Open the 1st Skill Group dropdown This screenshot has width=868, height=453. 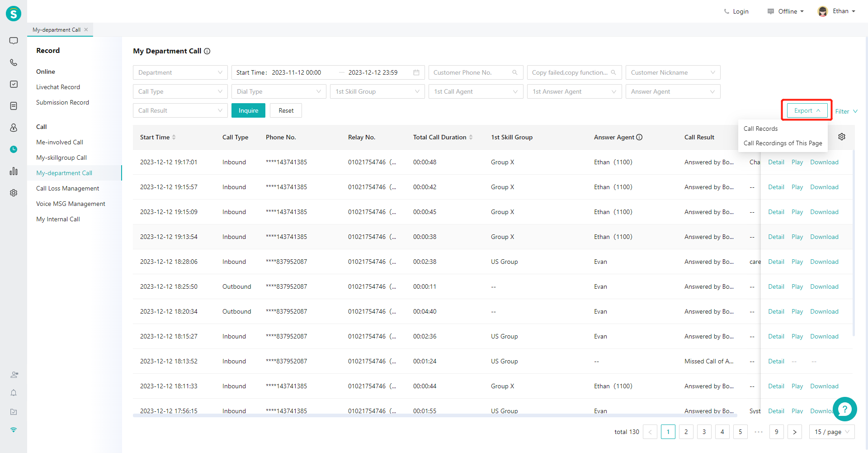[377, 91]
